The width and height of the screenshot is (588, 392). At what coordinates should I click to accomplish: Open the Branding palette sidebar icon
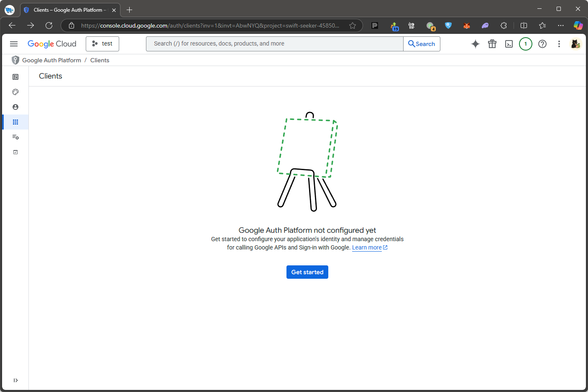tap(15, 92)
